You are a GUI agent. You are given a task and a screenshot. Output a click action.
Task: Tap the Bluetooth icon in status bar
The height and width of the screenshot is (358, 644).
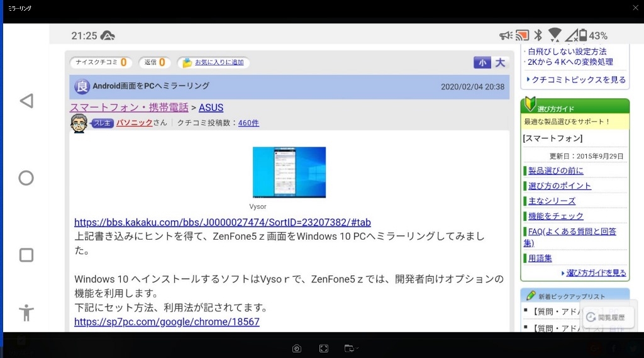tap(538, 35)
